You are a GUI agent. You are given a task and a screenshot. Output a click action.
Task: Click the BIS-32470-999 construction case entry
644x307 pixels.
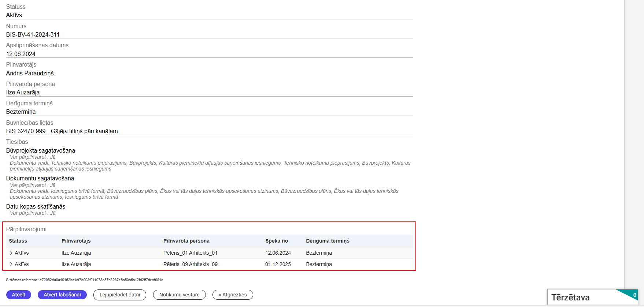(62, 131)
